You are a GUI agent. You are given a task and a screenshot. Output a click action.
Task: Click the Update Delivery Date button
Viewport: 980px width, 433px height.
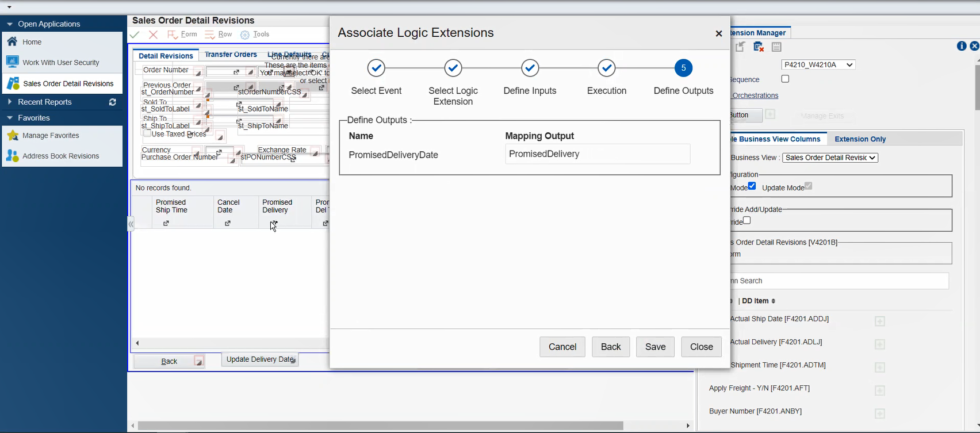[x=259, y=359]
